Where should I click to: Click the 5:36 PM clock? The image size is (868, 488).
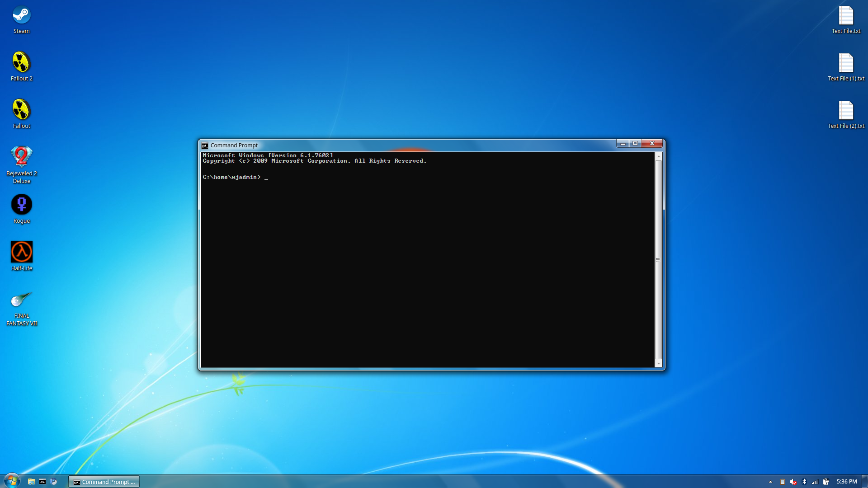846,482
